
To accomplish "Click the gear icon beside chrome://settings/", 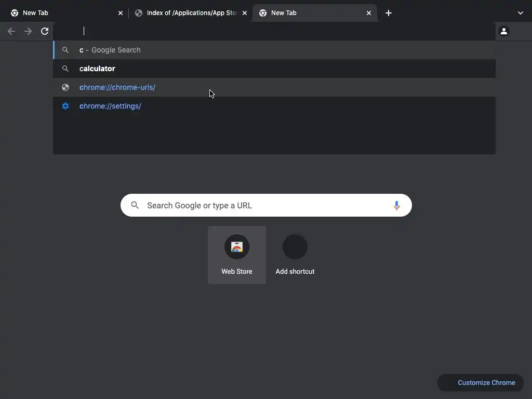I will tap(65, 106).
